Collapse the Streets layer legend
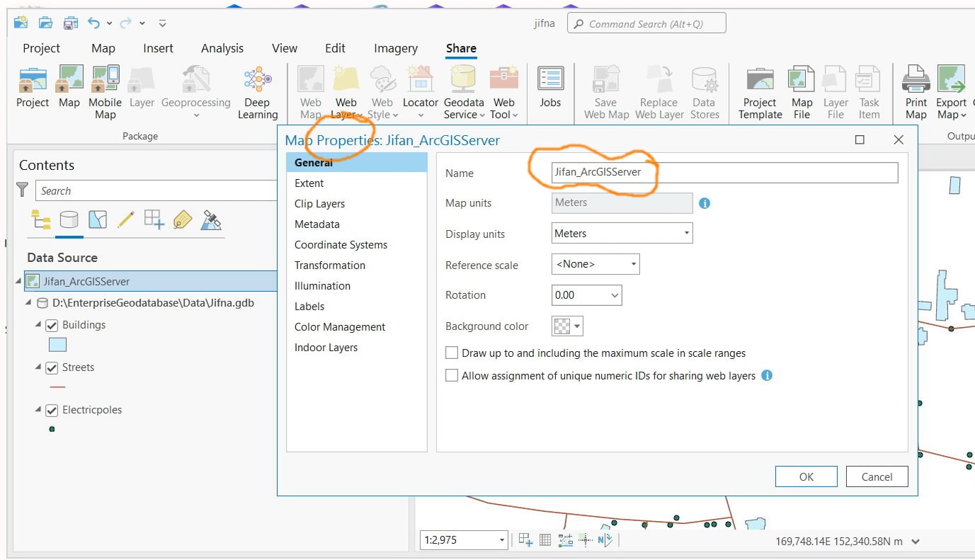This screenshot has height=560, width=975. pos(38,367)
